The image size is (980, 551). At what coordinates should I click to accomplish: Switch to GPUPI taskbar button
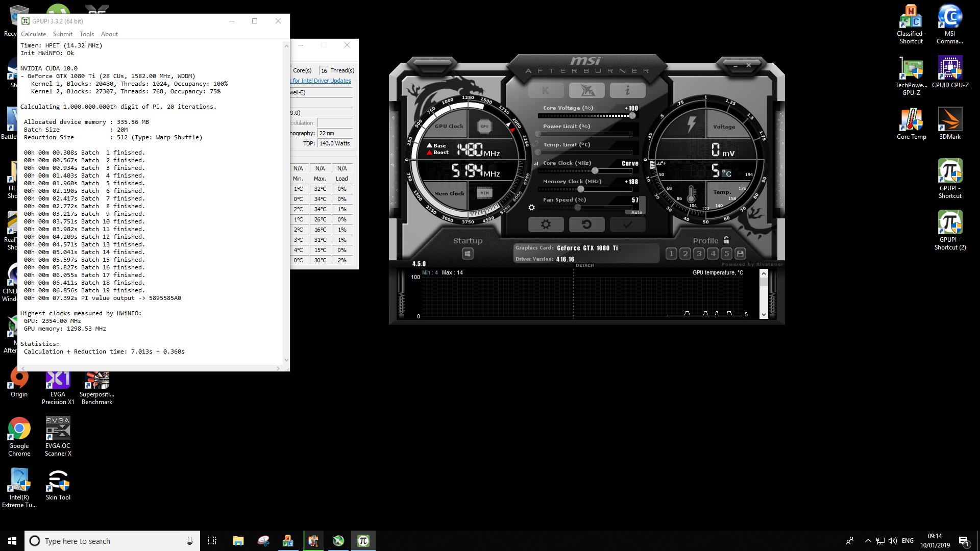coord(363,541)
